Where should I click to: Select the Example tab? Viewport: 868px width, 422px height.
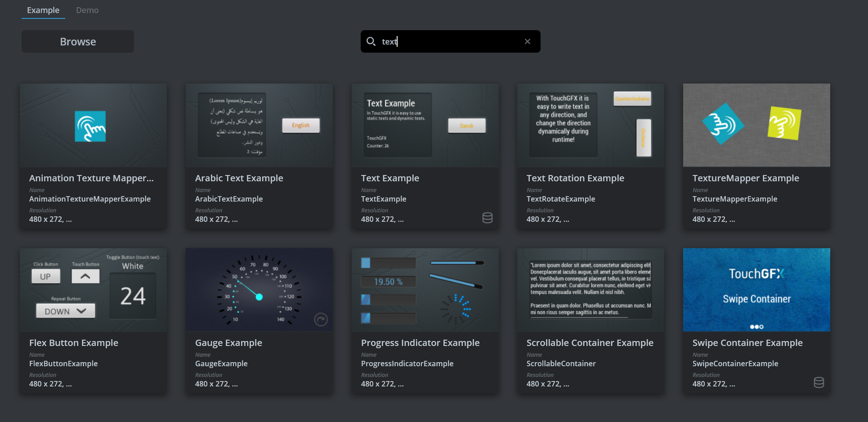(x=43, y=10)
